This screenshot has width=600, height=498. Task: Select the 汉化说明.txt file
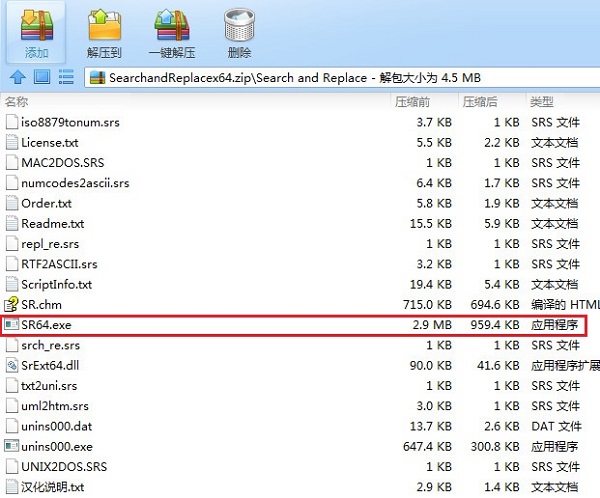pos(52,487)
